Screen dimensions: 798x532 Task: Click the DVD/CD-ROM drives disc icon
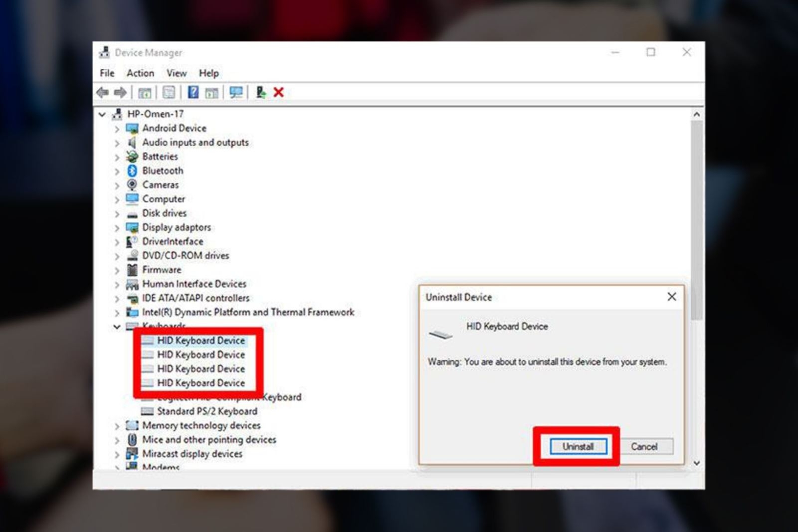coord(132,255)
